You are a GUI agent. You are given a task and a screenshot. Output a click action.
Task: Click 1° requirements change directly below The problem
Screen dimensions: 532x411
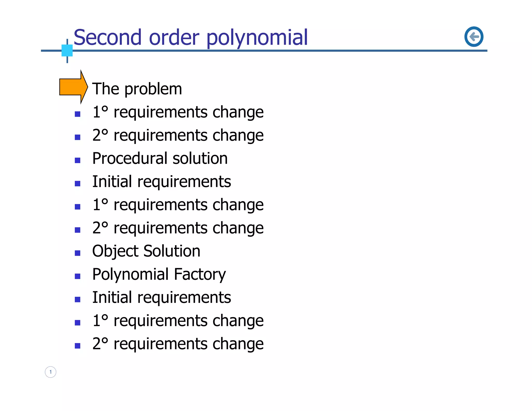178,112
